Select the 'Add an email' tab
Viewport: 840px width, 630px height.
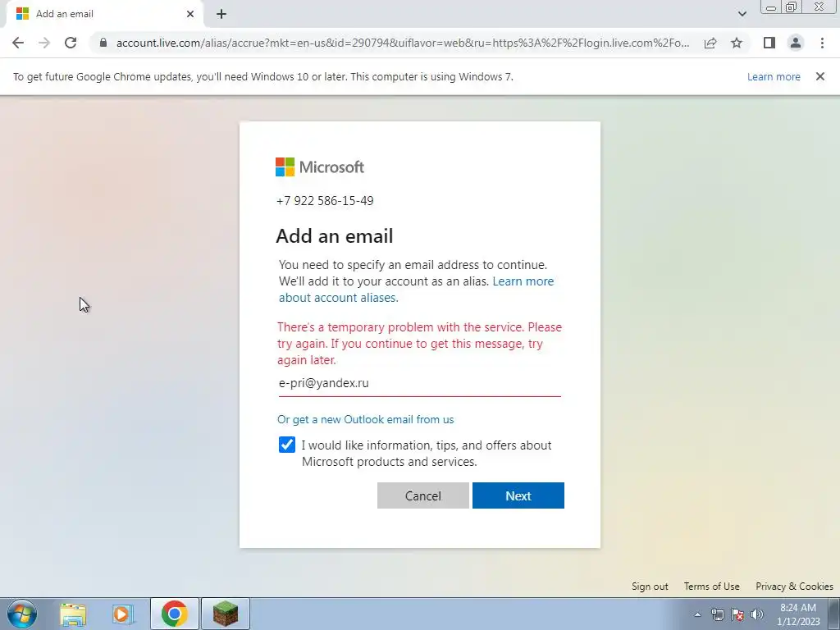[x=104, y=14]
